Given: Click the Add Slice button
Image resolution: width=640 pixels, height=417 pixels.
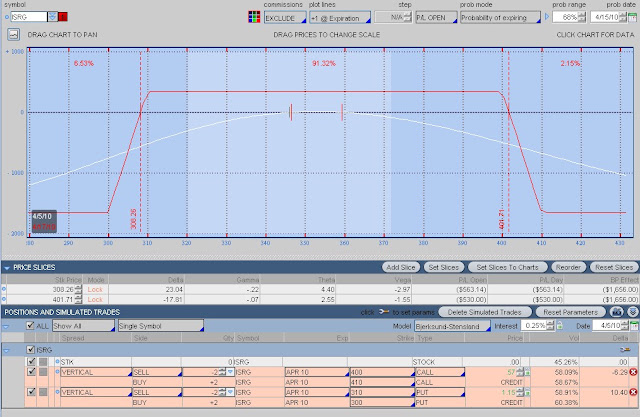Looking at the screenshot, I should [x=400, y=267].
